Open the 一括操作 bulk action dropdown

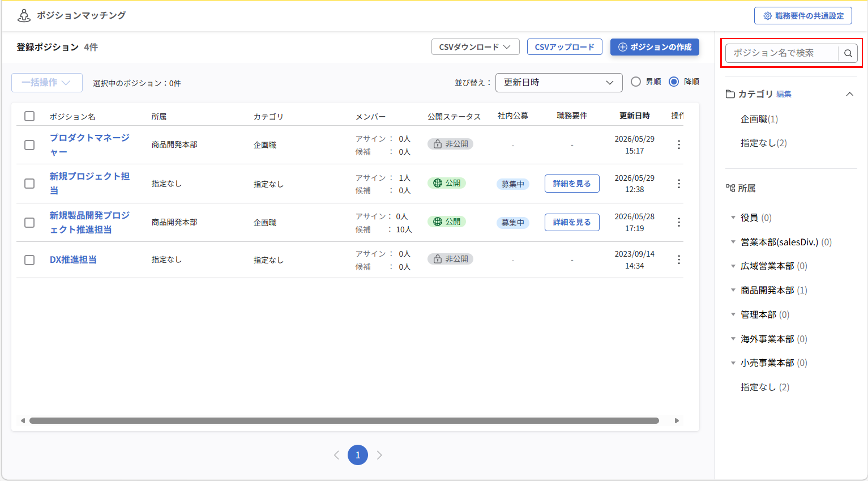tap(47, 83)
